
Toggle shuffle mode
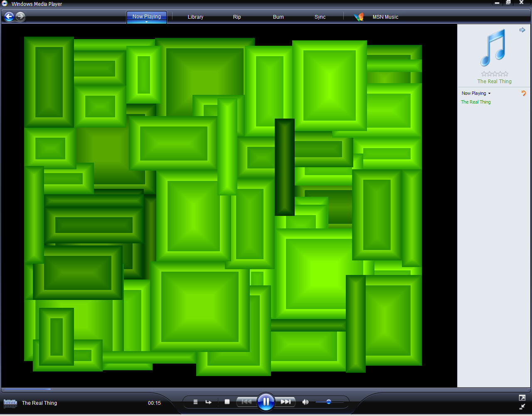coord(195,402)
